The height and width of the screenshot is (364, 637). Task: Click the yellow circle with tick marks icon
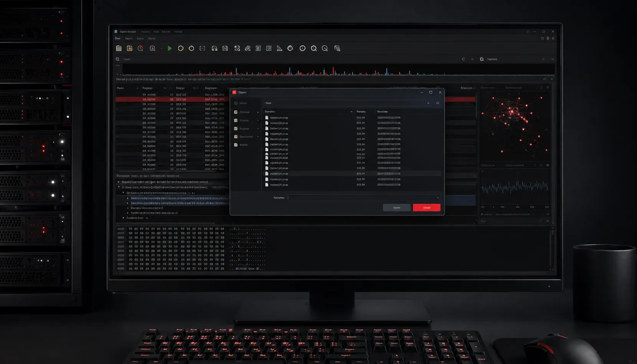click(191, 48)
